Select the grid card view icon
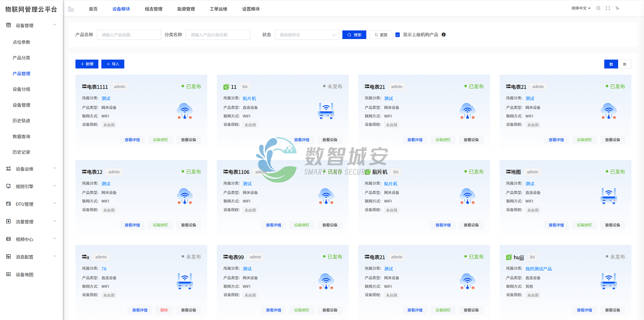 (x=611, y=64)
